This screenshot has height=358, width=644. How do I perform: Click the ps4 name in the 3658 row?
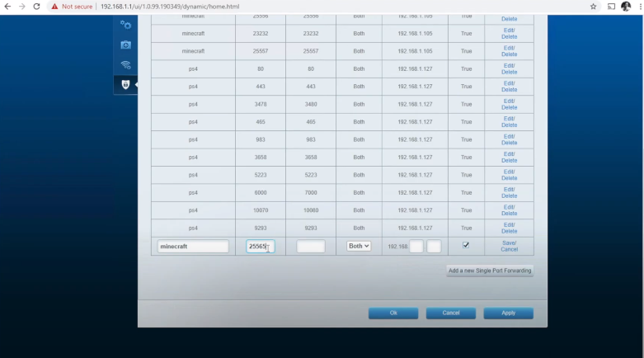coord(193,157)
